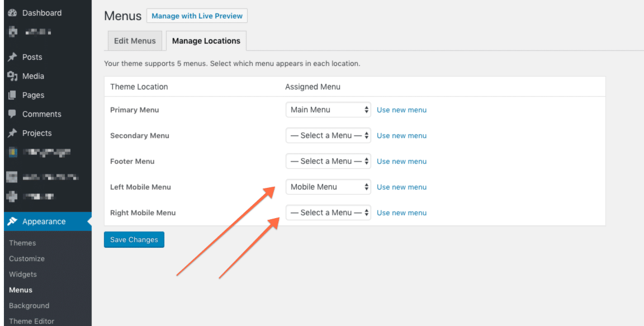Click the Dashboard gauge icon

pos(12,13)
